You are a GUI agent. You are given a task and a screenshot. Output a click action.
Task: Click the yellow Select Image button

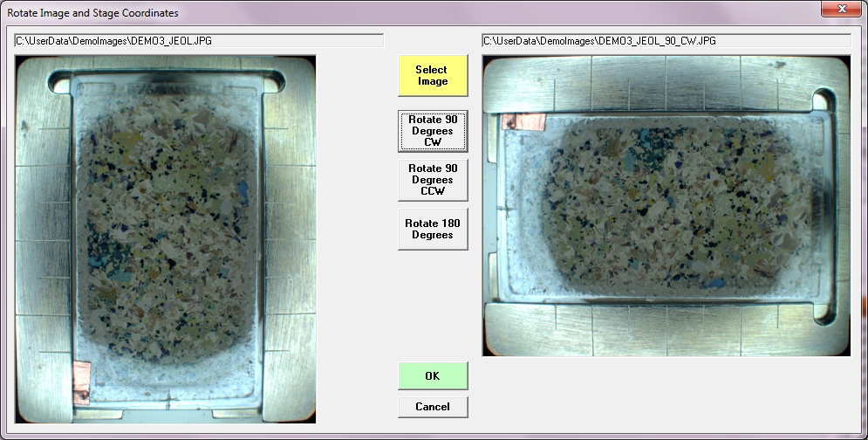tap(433, 76)
